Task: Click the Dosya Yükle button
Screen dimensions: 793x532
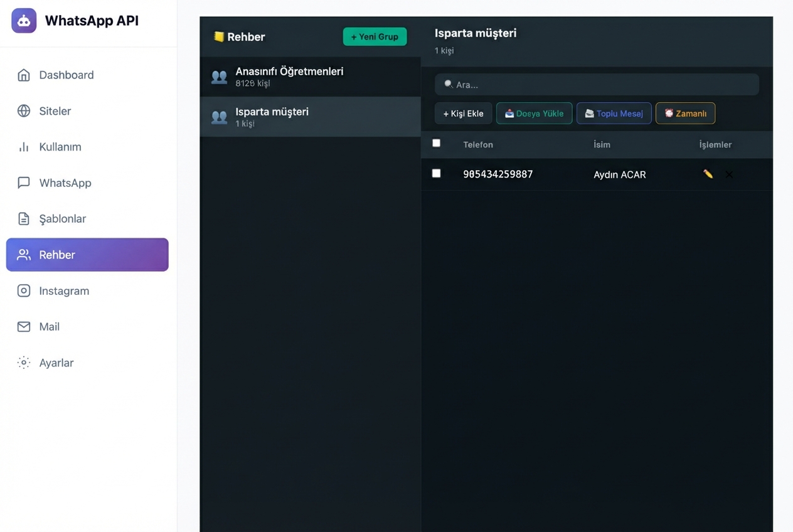Action: point(534,114)
